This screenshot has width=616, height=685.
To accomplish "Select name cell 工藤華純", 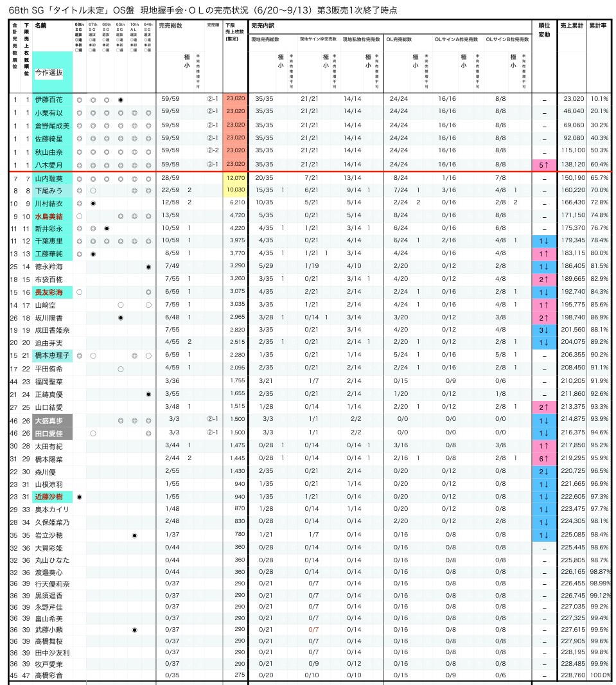I will [x=53, y=254].
